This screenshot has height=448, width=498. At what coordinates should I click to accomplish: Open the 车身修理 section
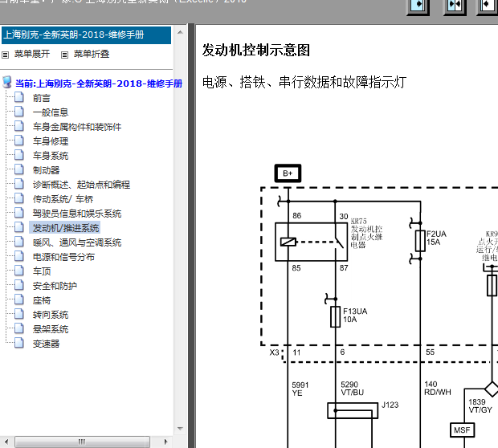pos(51,141)
